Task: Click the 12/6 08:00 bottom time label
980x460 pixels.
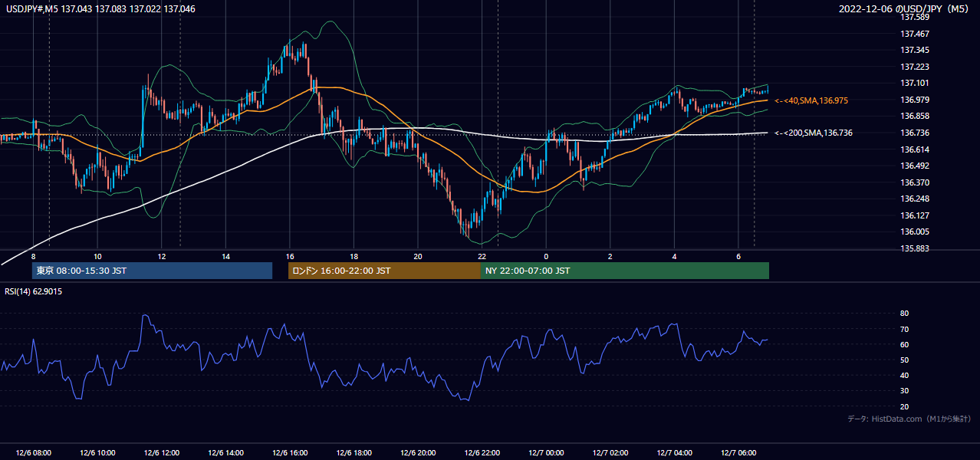Action: pos(34,453)
